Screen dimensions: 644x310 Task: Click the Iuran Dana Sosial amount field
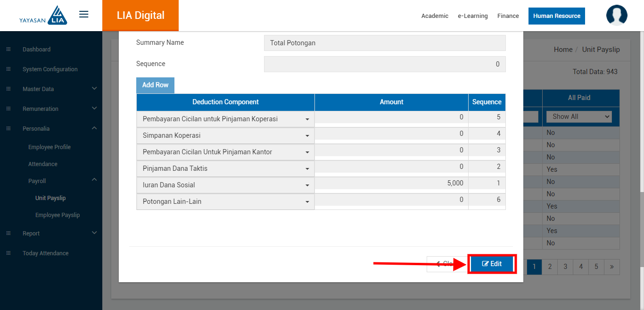point(391,183)
